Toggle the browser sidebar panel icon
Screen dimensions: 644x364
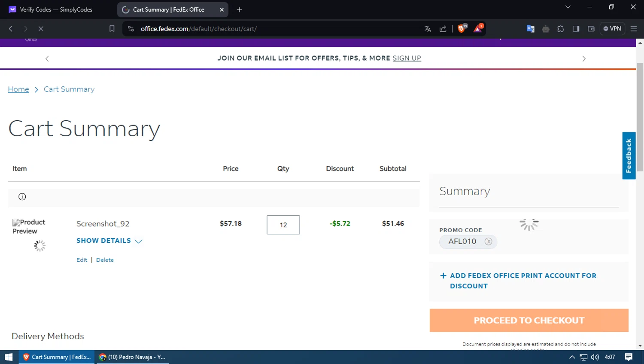576,29
